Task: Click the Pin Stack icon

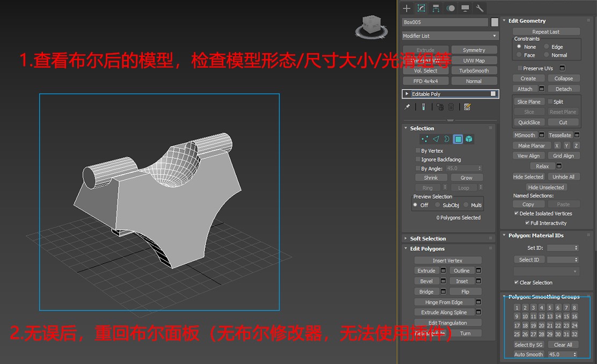Action: click(407, 107)
